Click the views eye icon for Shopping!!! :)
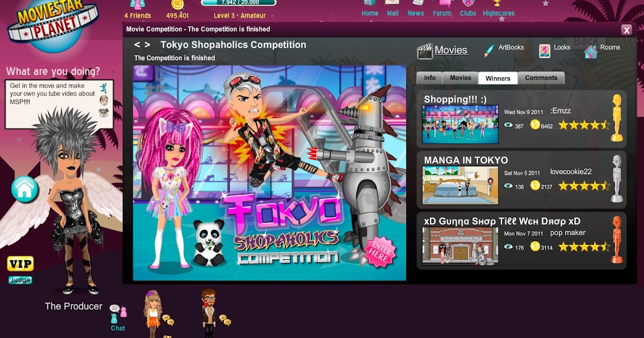This screenshot has height=338, width=644. (508, 125)
